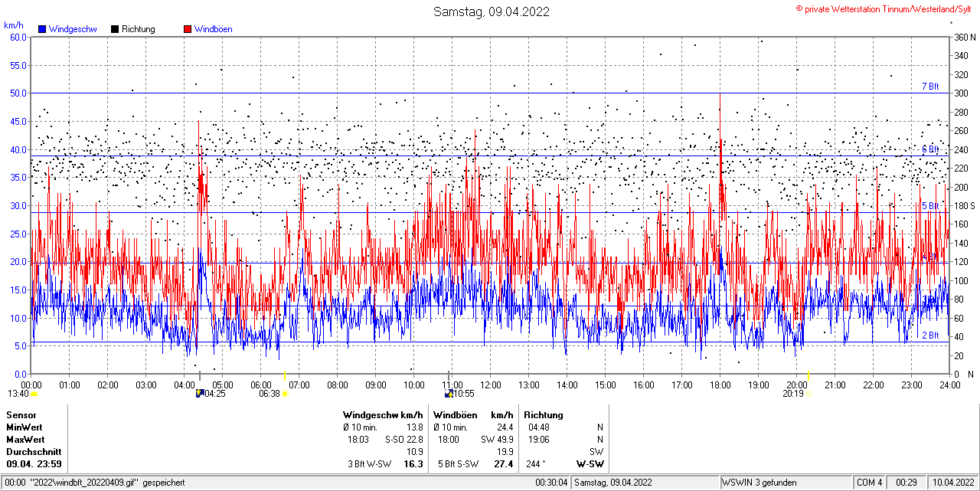The height and width of the screenshot is (491, 980).
Task: Select the Windgeschw legend label
Action: click(73, 29)
